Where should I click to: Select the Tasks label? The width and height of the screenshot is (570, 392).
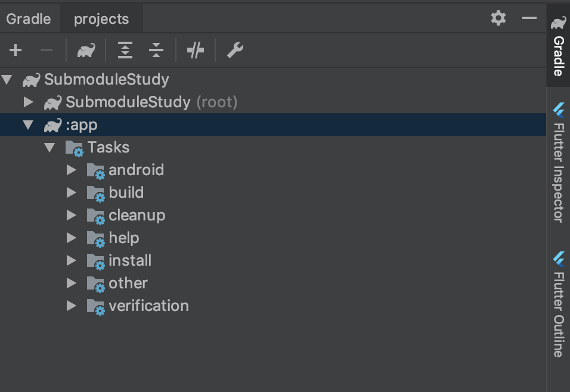[x=109, y=148]
